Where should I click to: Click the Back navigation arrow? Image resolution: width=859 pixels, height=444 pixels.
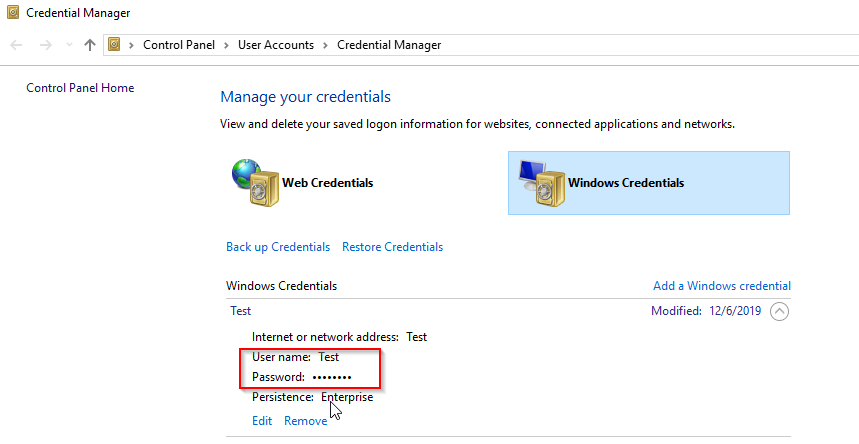[x=16, y=45]
